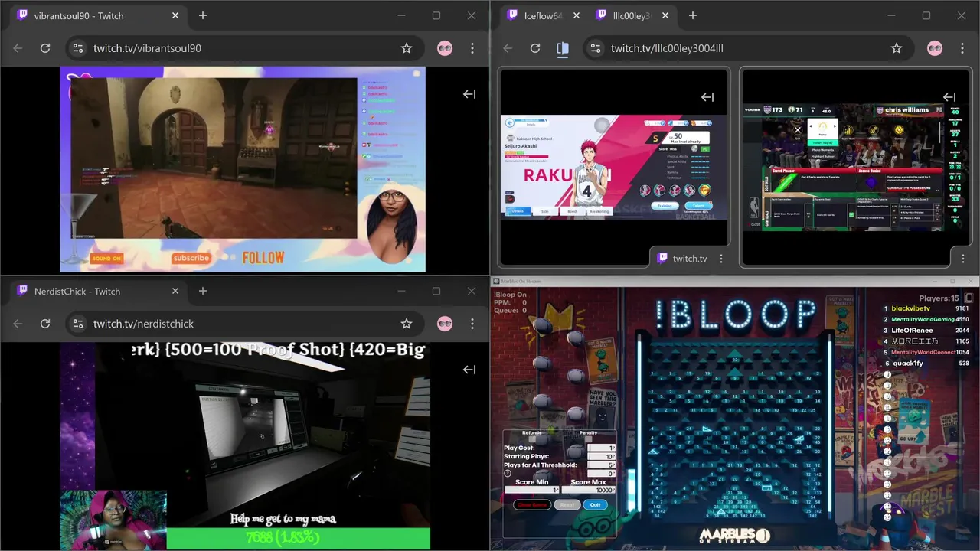Open site info icon for twitch.tv/lllc00ley3004lll

coord(595,48)
